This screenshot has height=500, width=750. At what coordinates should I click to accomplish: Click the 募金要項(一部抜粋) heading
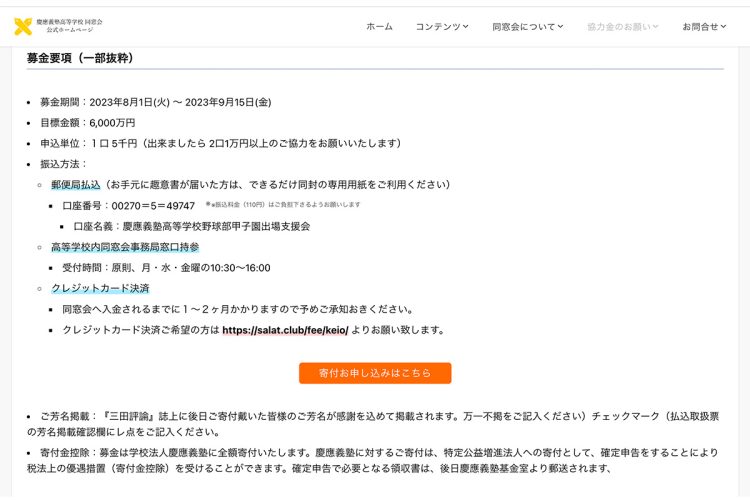(x=80, y=58)
